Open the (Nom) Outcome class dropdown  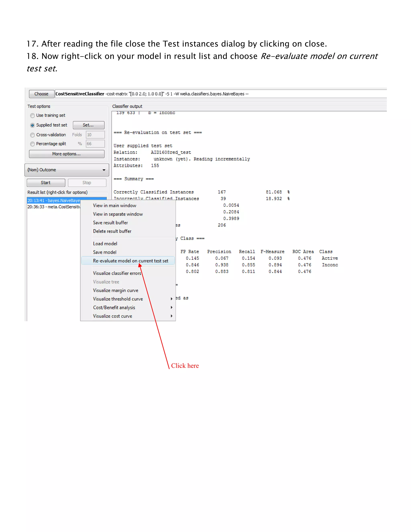[x=66, y=170]
